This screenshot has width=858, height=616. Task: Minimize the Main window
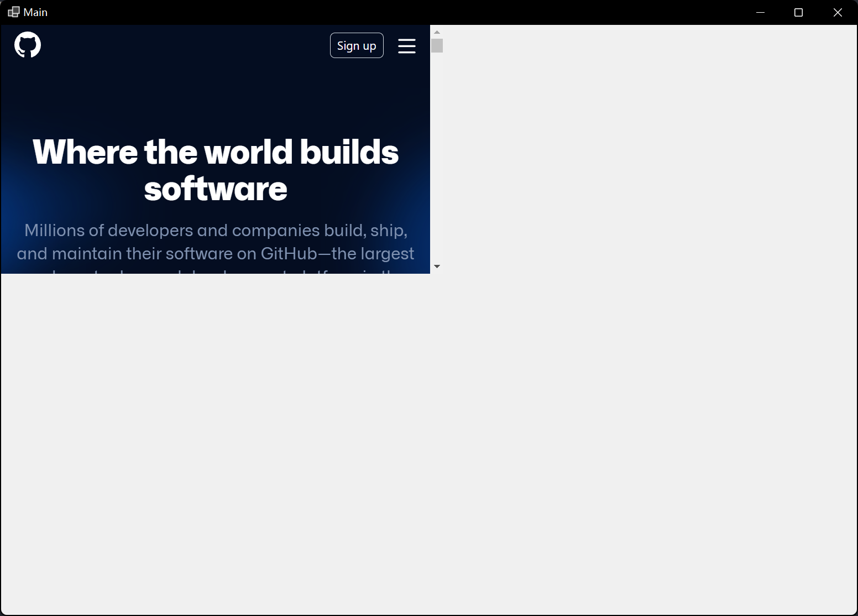click(x=760, y=12)
